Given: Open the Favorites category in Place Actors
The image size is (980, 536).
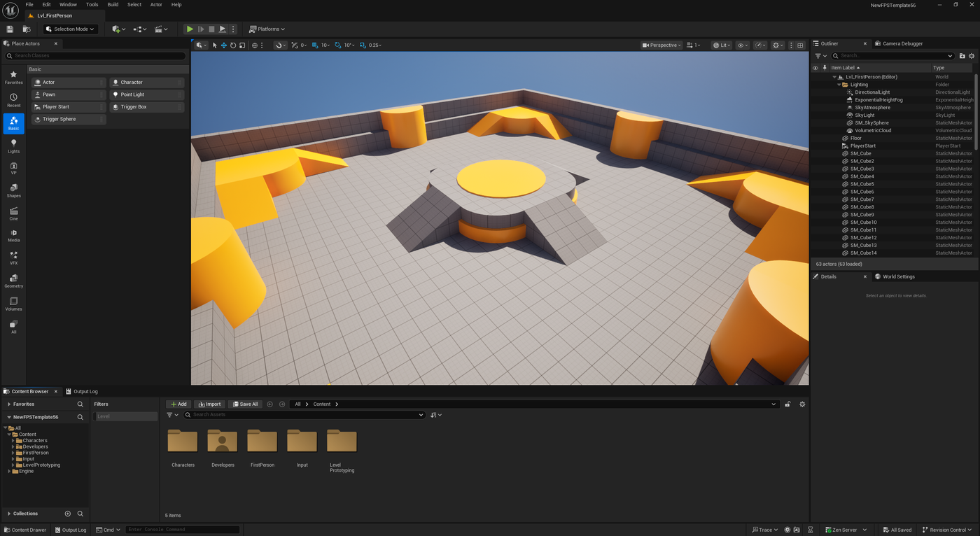Looking at the screenshot, I should [13, 77].
